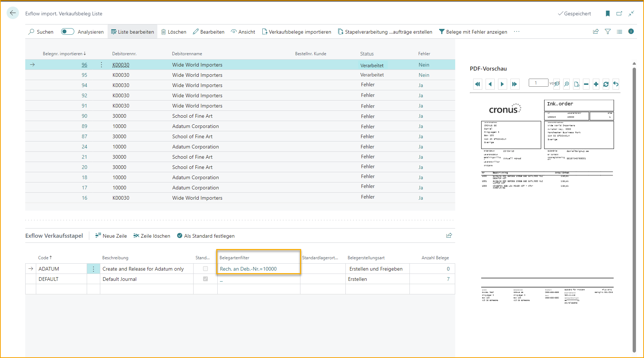Click Als Standard festlegen button

206,236
